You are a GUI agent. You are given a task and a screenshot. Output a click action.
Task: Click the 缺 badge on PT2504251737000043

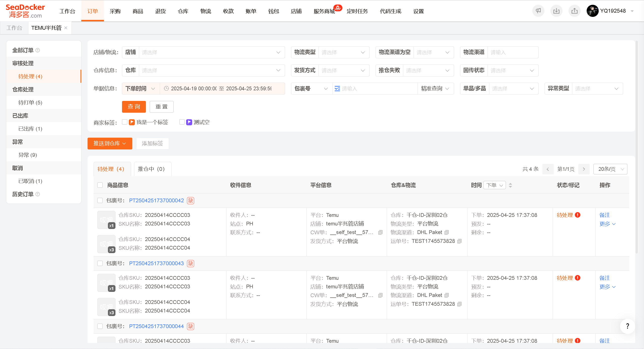(x=190, y=263)
